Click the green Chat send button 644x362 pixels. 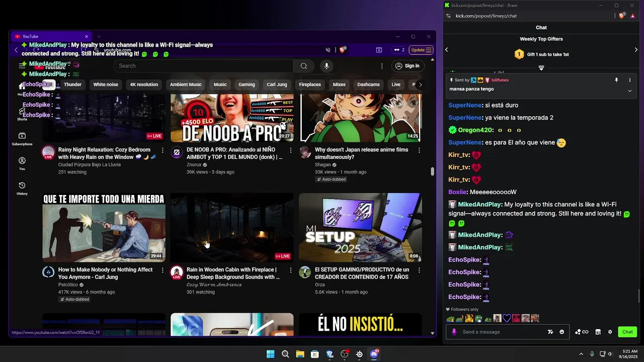tap(627, 332)
